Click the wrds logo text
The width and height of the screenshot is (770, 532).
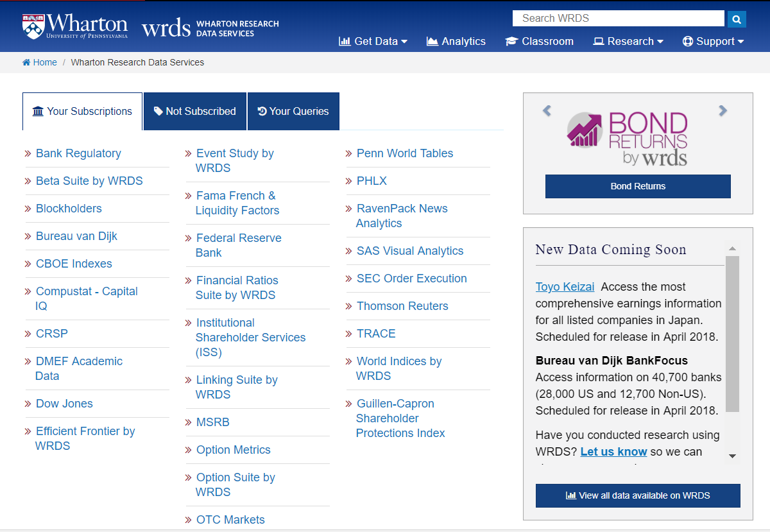(166, 28)
